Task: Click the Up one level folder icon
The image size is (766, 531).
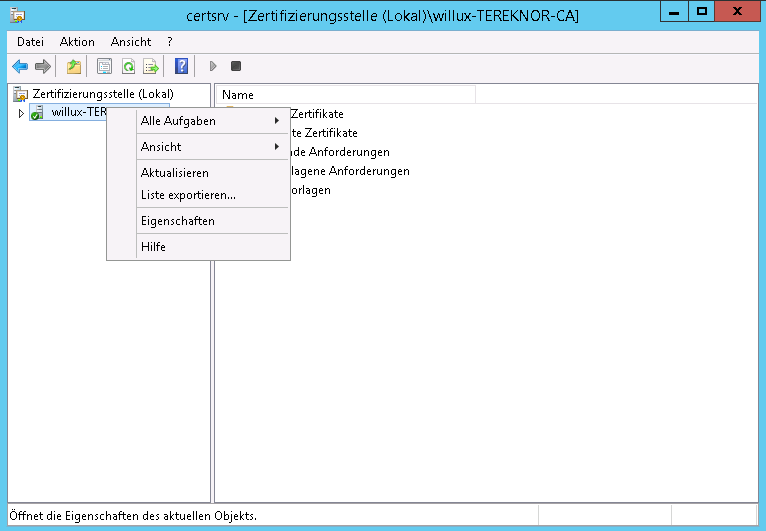Action: 73,66
